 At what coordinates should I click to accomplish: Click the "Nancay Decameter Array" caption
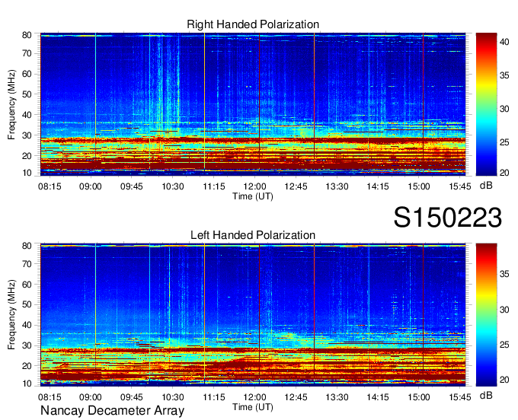coord(112,411)
